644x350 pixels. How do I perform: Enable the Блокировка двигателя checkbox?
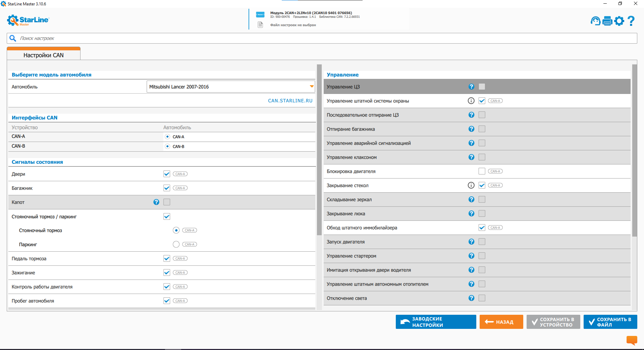[x=482, y=171]
